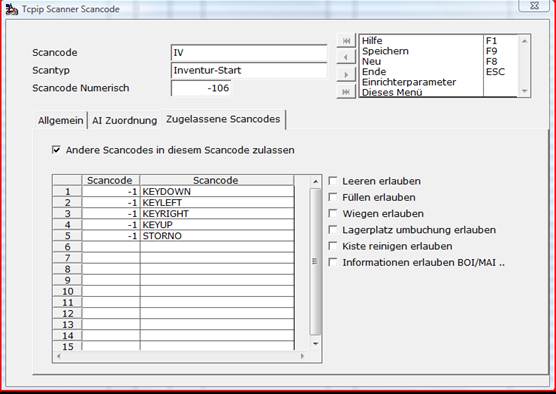Click scroll-up arrow of the menu list

[524, 41]
